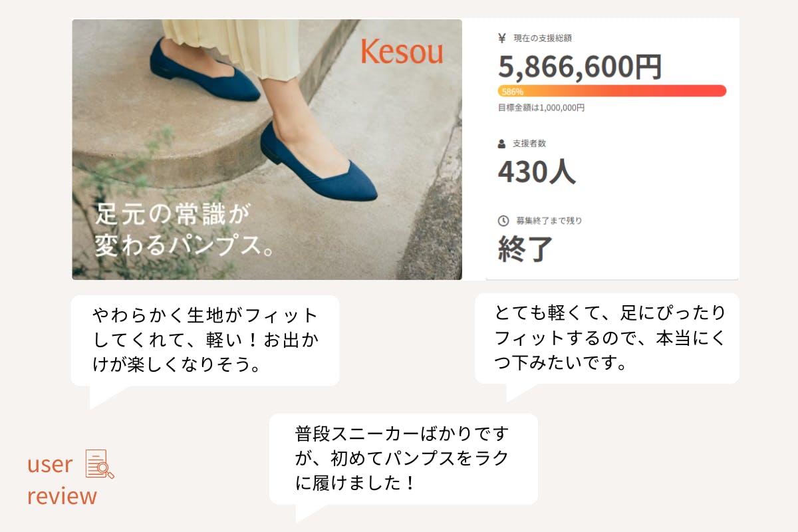The height and width of the screenshot is (532, 798).
Task: Click the 586% percentage label on bar
Action: (x=512, y=91)
